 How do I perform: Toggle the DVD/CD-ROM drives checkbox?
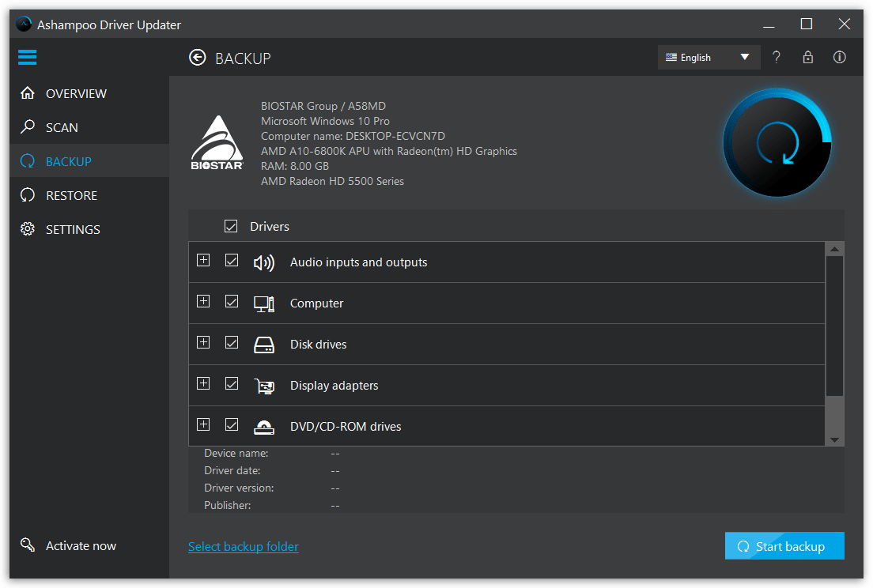click(232, 424)
